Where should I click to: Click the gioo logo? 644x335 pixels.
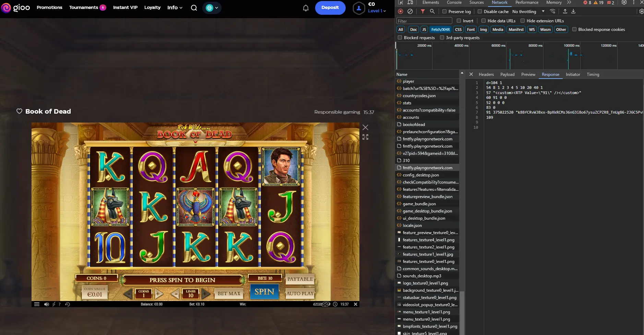(16, 8)
